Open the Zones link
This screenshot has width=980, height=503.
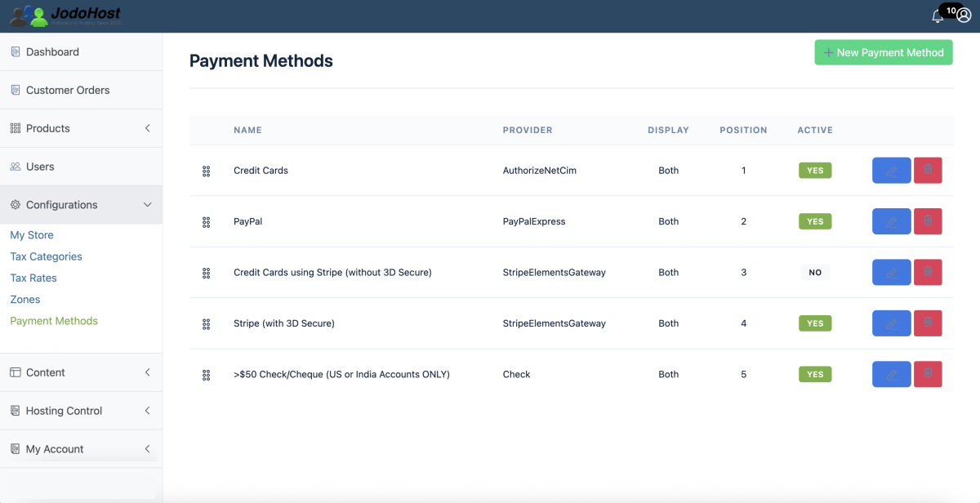click(25, 300)
